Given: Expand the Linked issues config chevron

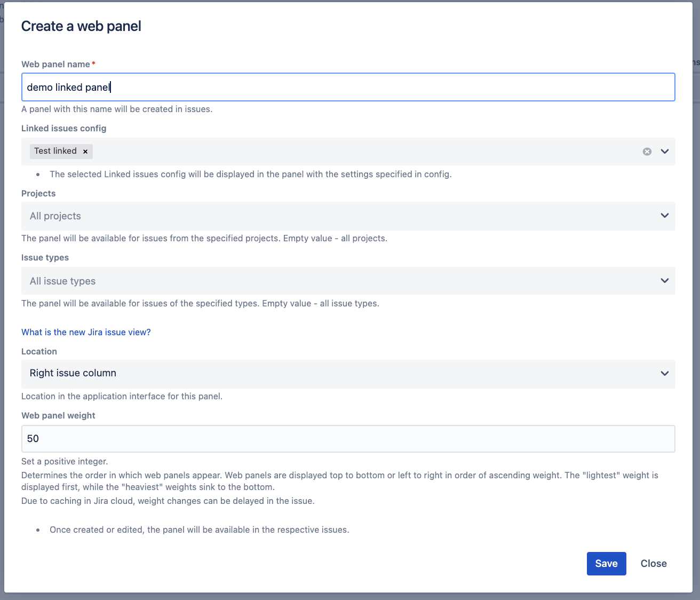Looking at the screenshot, I should (x=665, y=152).
